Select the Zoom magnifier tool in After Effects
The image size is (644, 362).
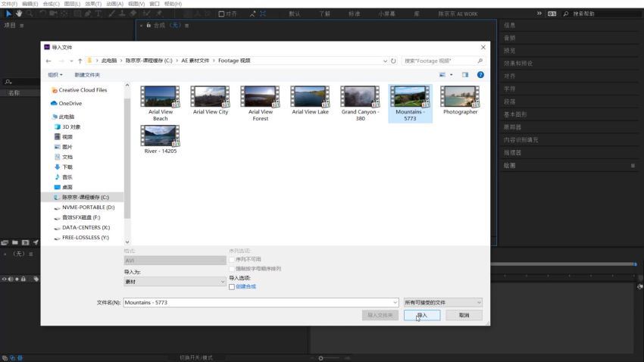coord(30,14)
